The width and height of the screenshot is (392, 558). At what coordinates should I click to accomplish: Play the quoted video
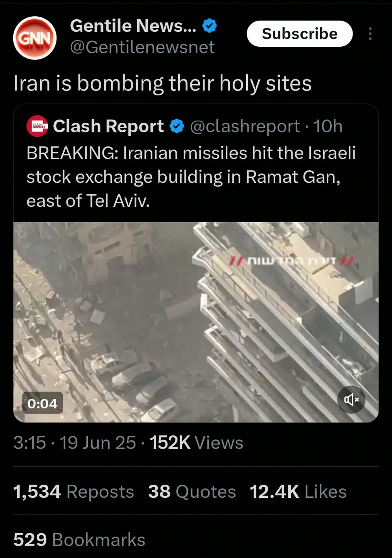196,322
